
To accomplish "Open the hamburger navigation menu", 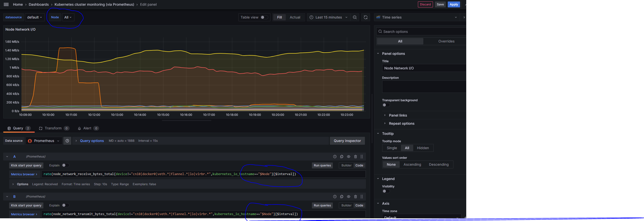I will (6, 4).
